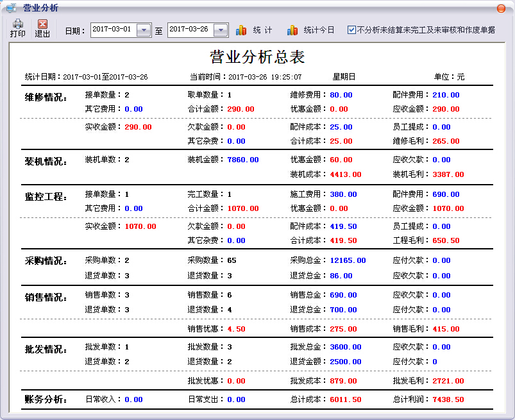Close window with the orange round button
The width and height of the screenshot is (515, 420).
tap(501, 8)
